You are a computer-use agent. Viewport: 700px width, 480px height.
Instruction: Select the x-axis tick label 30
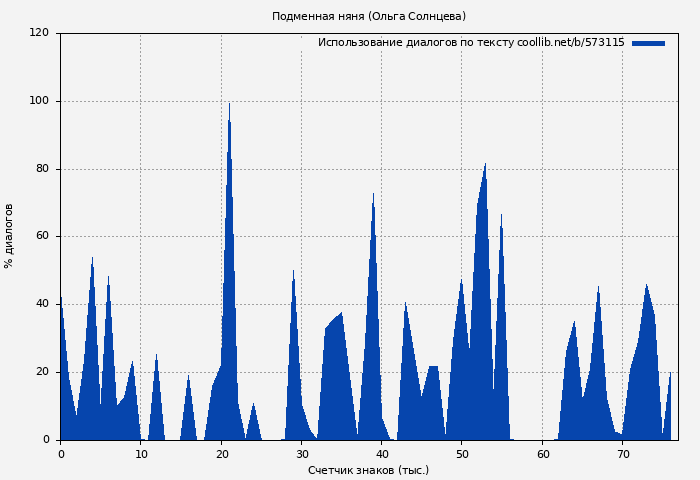point(301,454)
